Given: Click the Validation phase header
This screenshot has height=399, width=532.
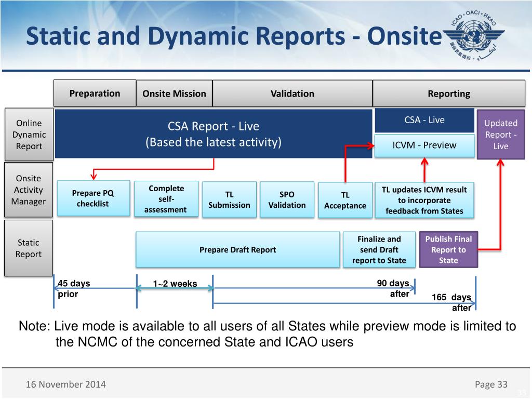Looking at the screenshot, I should coord(292,94).
